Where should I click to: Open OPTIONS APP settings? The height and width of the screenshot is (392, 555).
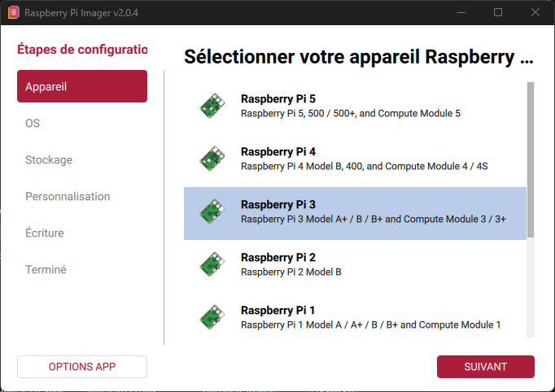(82, 367)
